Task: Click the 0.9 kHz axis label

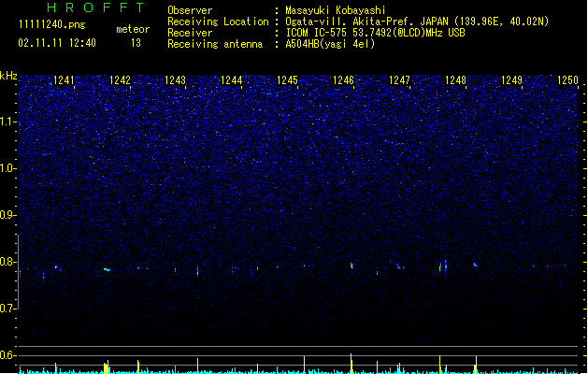Action: 7,215
